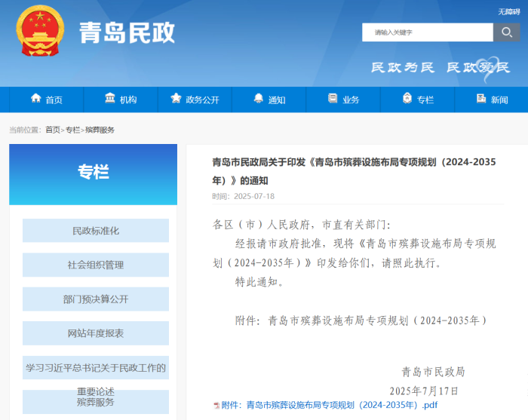Click the 通知 bell icon
Viewport: 528px width, 420px height.
point(259,99)
